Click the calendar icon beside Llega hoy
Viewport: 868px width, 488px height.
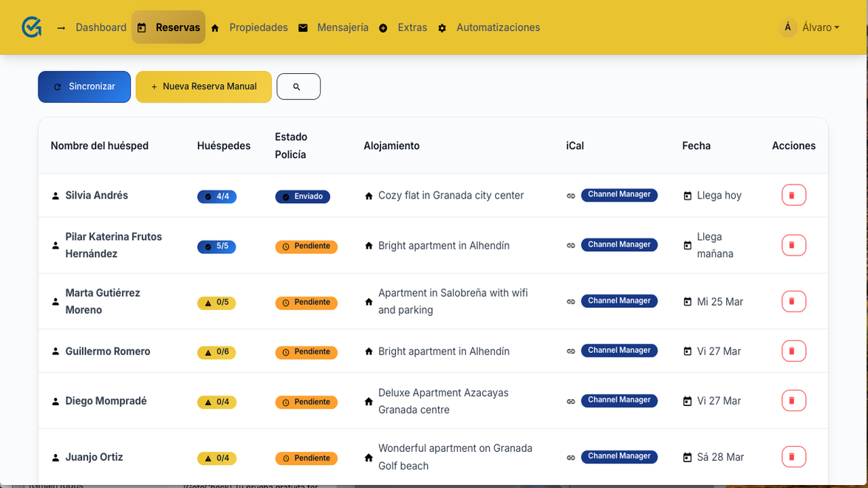coord(686,195)
